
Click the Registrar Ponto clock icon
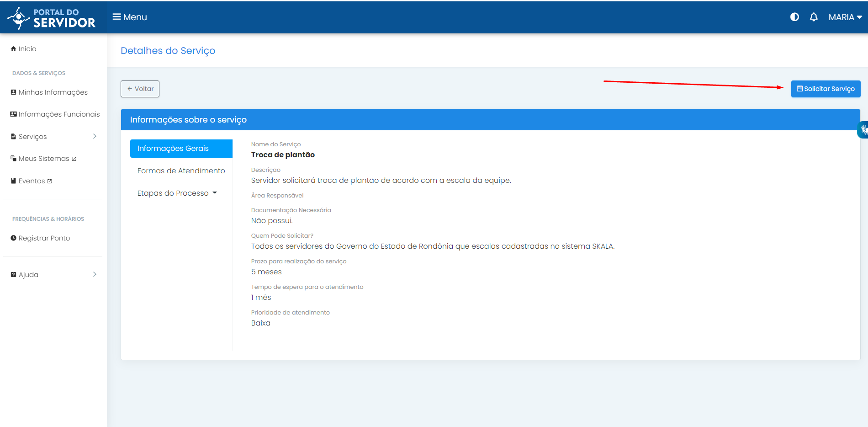coord(13,238)
